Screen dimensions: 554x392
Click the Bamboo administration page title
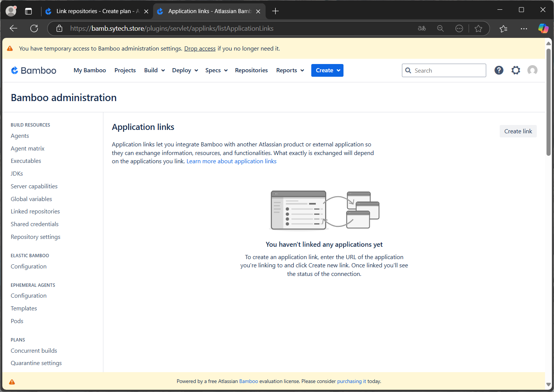point(64,98)
